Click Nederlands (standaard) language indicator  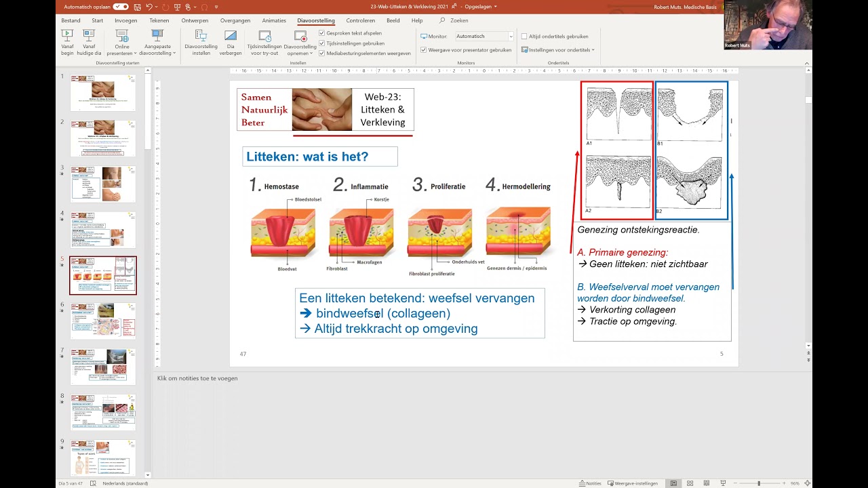point(125,483)
